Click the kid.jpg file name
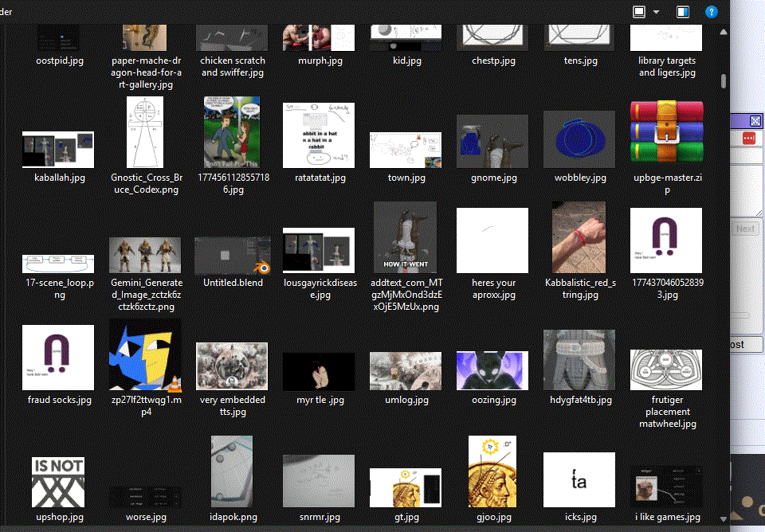765x532 pixels. coord(407,61)
